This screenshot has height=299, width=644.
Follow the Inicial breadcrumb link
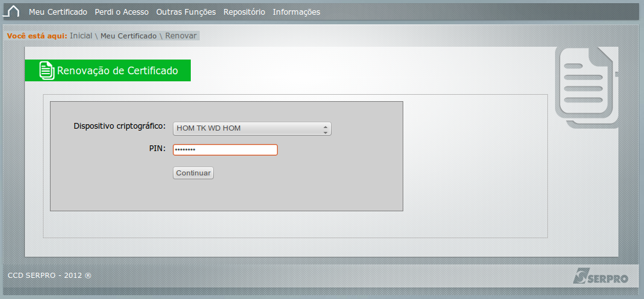(x=81, y=36)
